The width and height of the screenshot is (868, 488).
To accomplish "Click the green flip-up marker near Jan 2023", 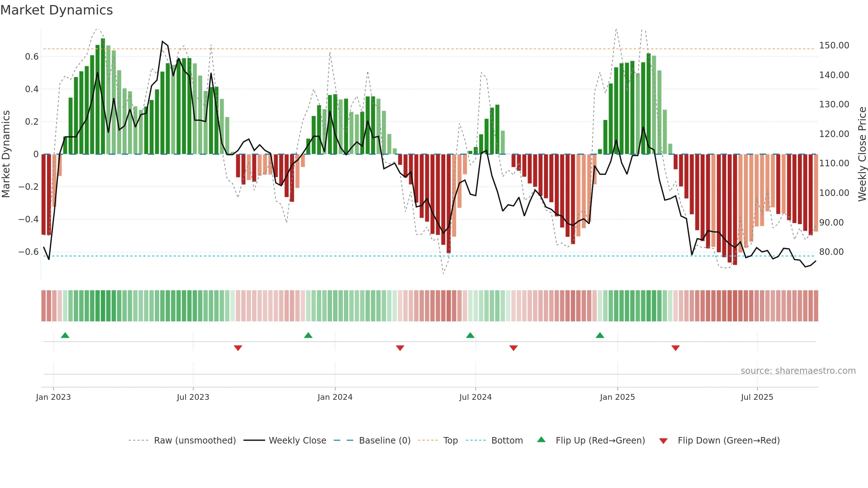I will [65, 335].
